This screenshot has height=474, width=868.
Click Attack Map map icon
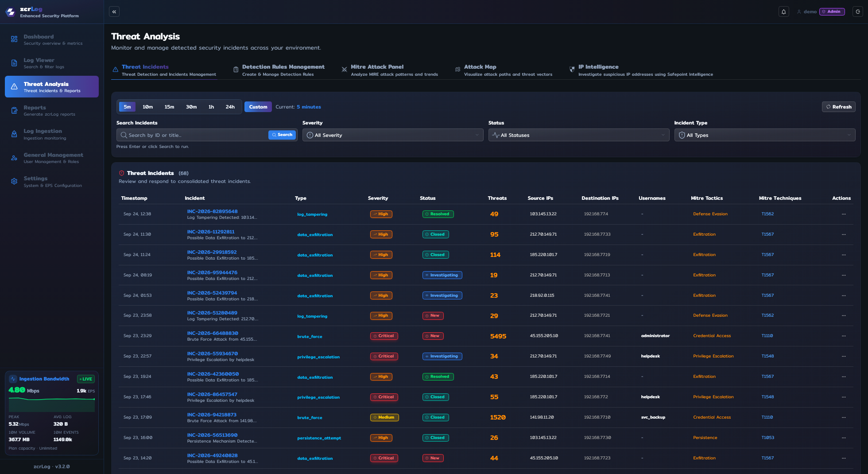click(x=457, y=70)
